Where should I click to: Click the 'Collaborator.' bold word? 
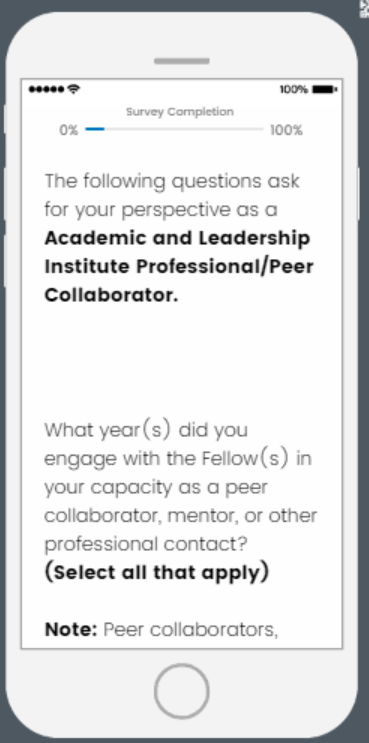111,295
